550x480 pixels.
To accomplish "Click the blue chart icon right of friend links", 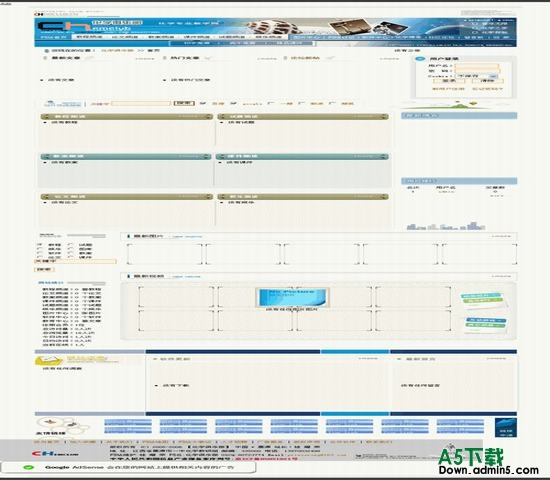I will (506, 427).
